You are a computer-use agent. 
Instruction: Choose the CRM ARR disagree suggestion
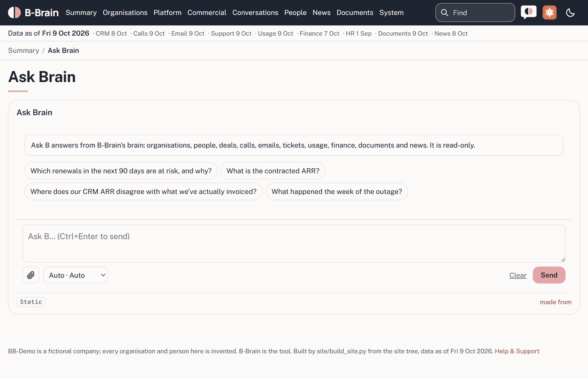point(143,192)
